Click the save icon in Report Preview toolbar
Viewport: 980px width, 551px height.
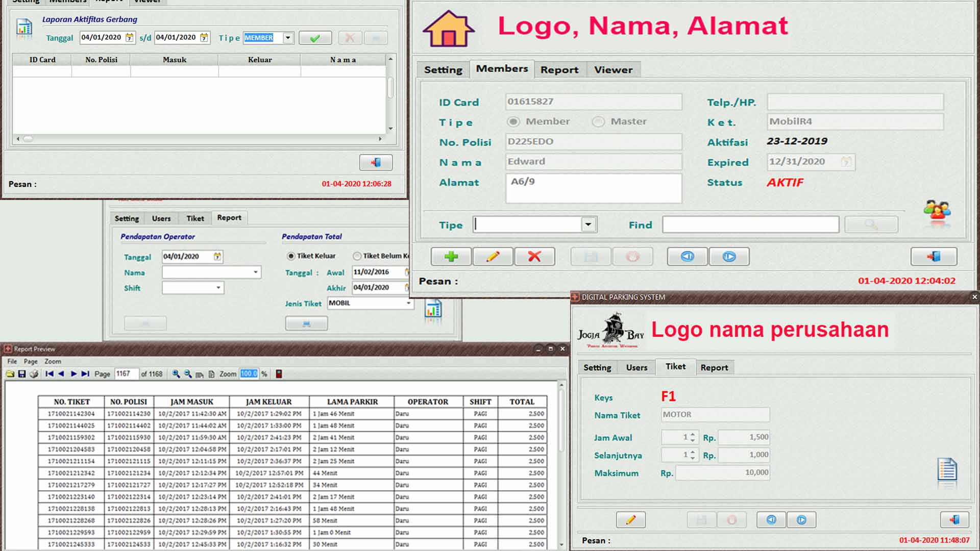pos(22,374)
